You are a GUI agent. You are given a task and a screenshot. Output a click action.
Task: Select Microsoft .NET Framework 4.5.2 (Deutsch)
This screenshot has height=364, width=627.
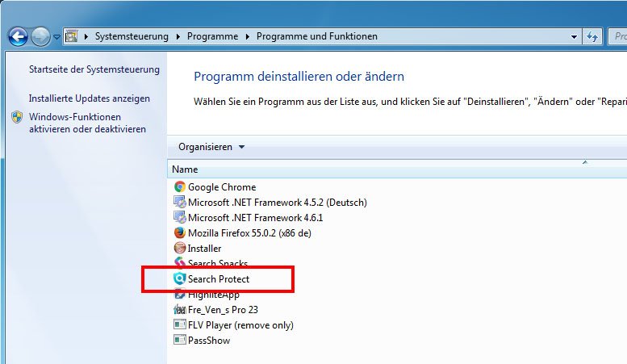pyautogui.click(x=278, y=203)
